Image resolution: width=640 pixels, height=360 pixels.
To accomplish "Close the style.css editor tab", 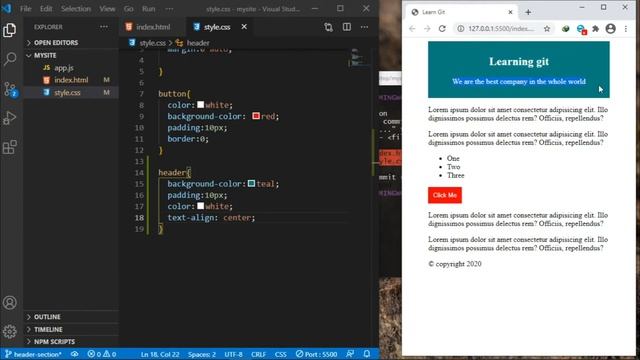I will (244, 27).
